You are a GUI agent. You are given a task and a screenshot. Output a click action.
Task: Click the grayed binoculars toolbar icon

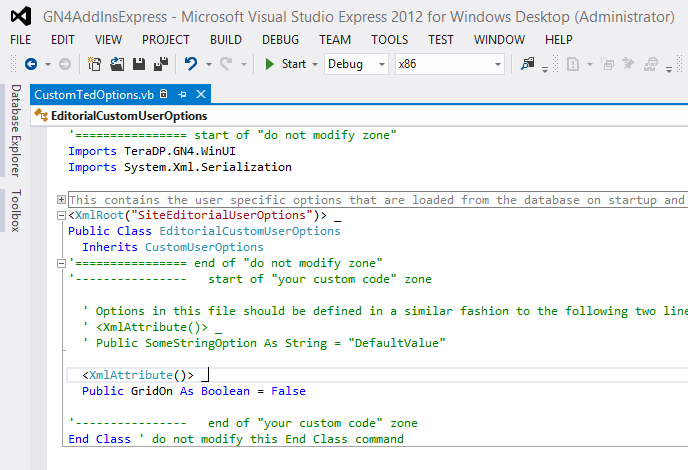[x=651, y=65]
